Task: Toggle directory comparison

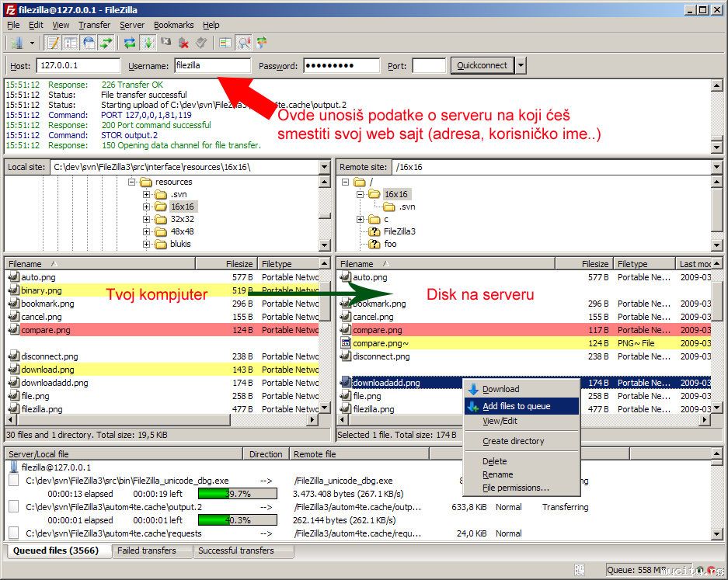Action: click(x=243, y=43)
